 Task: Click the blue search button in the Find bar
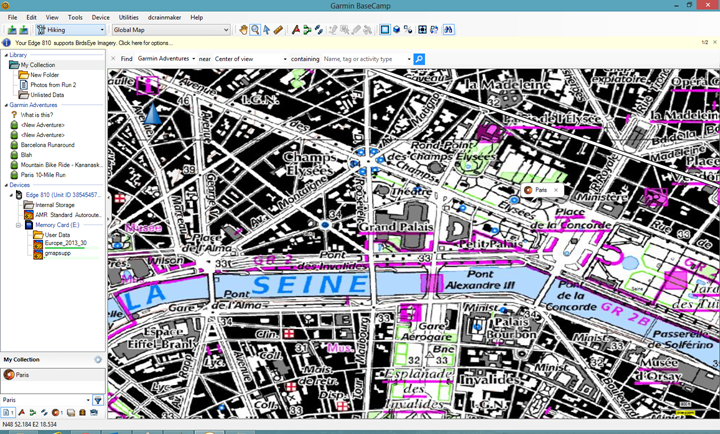tap(419, 59)
